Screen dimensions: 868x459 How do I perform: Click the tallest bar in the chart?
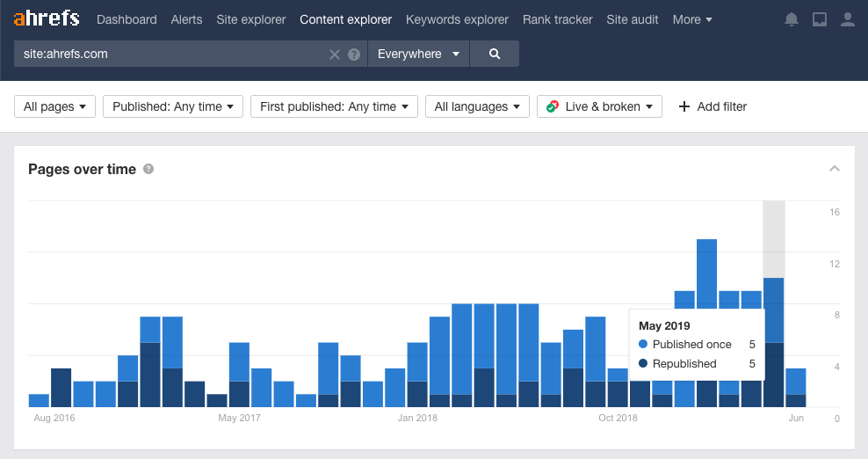click(706, 323)
